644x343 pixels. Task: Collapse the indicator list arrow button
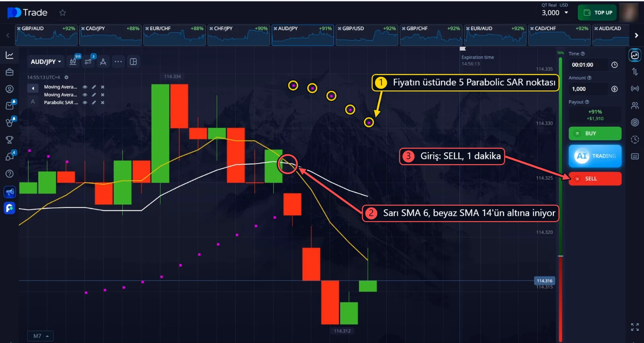point(33,88)
